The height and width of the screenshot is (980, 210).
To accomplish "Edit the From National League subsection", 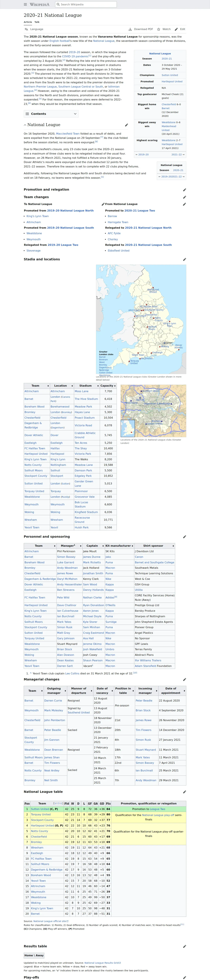I will [x=184, y=204].
